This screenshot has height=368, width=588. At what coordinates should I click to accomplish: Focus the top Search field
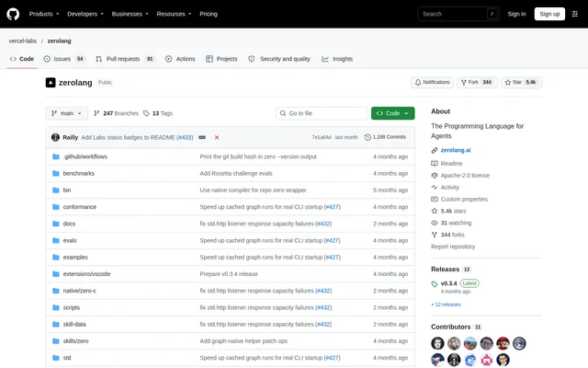point(458,14)
